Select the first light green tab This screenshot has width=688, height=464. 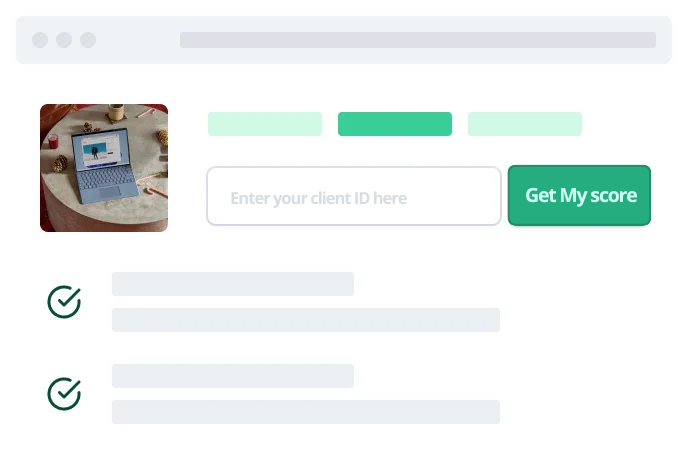pos(265,124)
